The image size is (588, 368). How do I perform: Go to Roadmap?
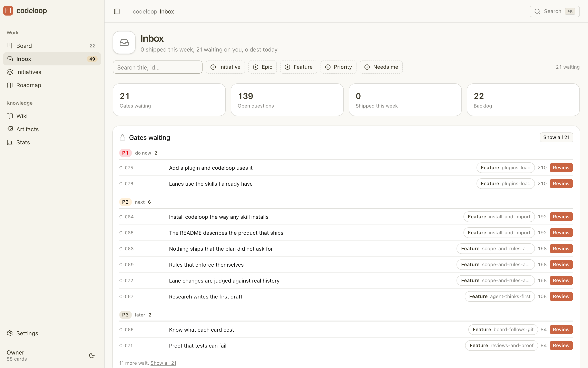(x=52, y=85)
